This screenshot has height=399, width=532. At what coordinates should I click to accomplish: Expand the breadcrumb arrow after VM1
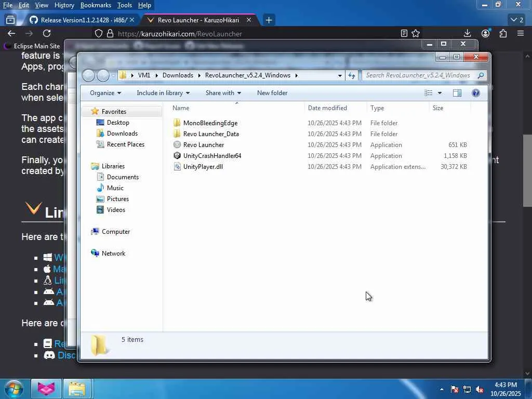point(156,75)
